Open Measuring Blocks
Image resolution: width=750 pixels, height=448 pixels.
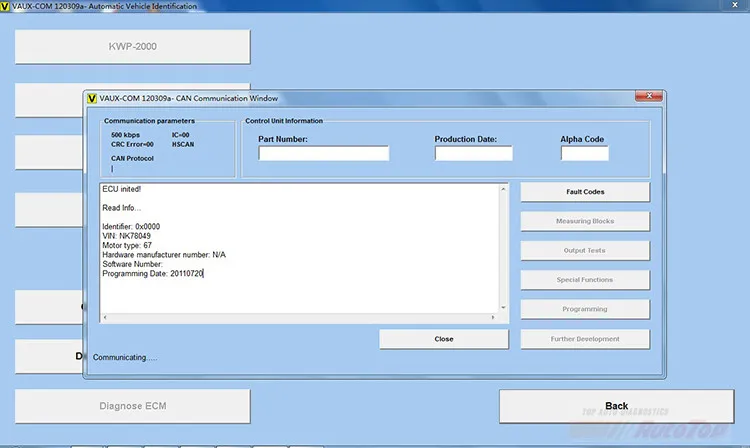585,221
